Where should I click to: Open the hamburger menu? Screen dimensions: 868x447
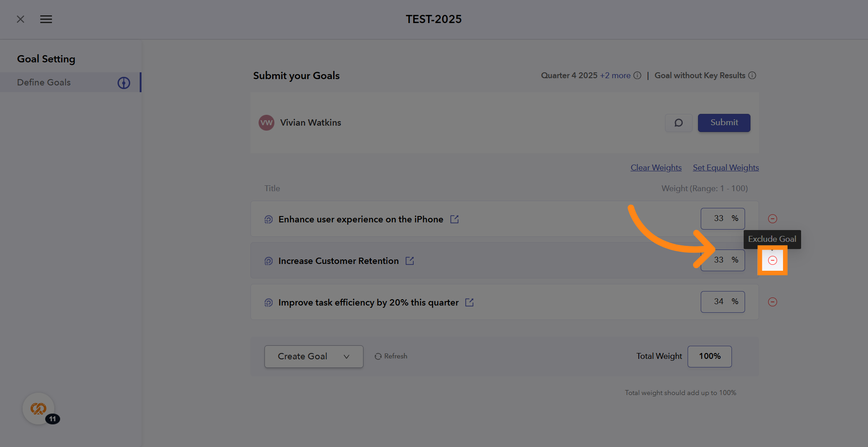tap(46, 19)
